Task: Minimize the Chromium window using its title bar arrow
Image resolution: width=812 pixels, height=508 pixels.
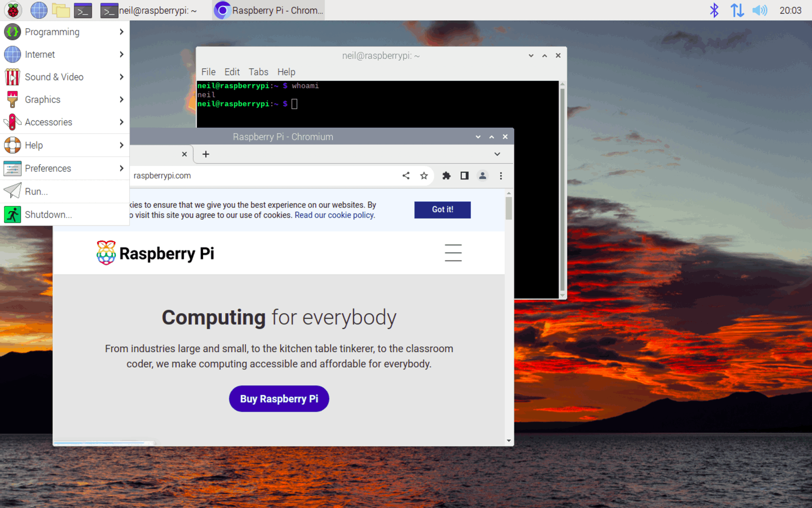Action: pos(478,137)
